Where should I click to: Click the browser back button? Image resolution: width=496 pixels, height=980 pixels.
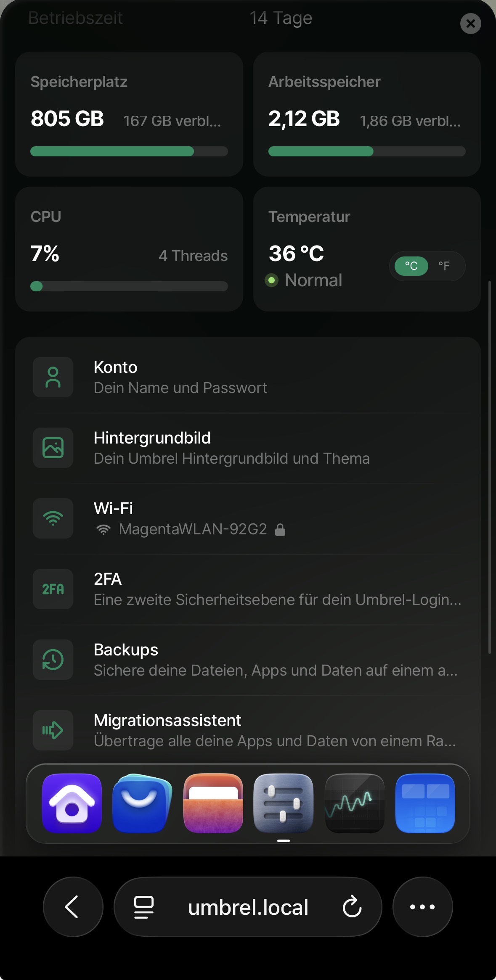point(73,907)
